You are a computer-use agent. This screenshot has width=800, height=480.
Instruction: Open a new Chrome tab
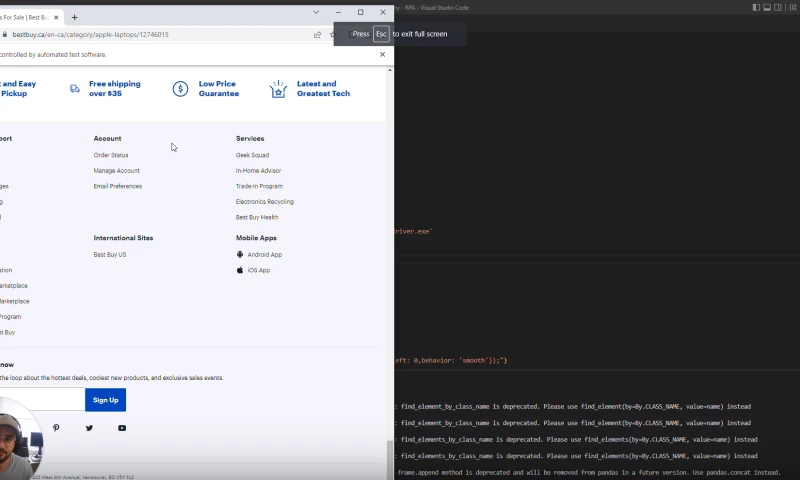click(x=74, y=17)
